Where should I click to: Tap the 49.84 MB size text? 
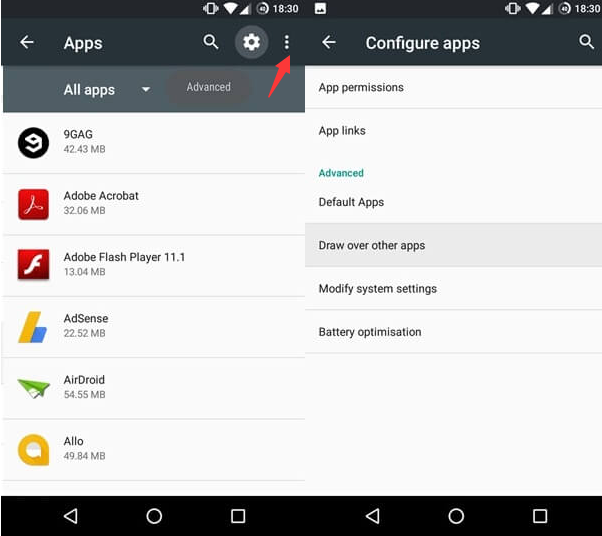point(84,456)
